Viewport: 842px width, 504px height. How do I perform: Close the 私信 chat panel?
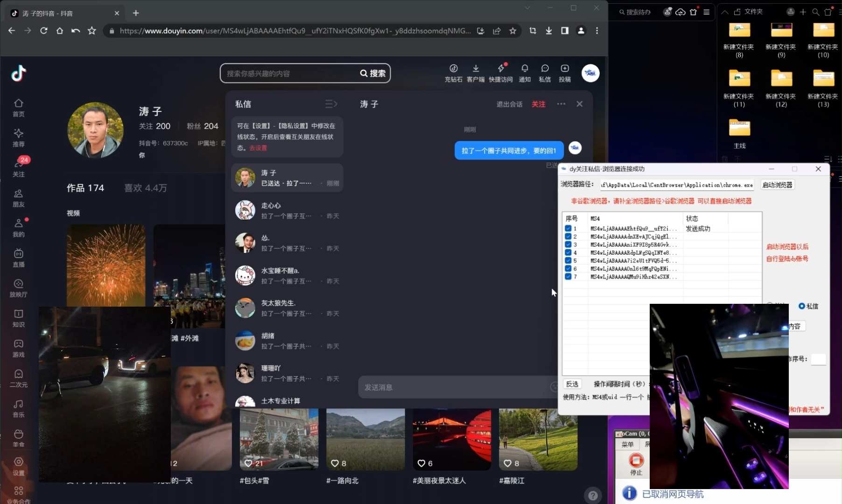(579, 104)
